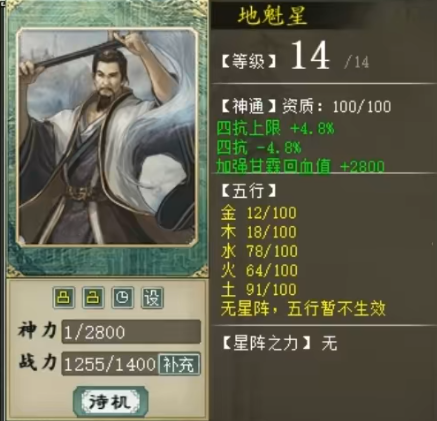This screenshot has width=437, height=421.
Task: Select the 等级 level 14 display
Action: tap(295, 57)
